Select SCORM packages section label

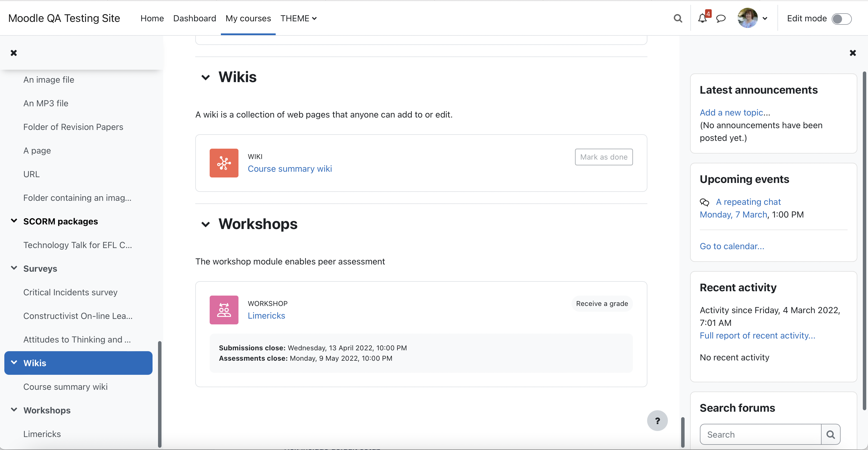click(x=61, y=221)
